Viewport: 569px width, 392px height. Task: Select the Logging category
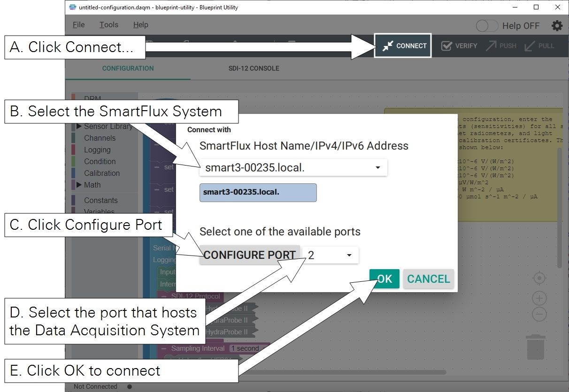(x=97, y=150)
